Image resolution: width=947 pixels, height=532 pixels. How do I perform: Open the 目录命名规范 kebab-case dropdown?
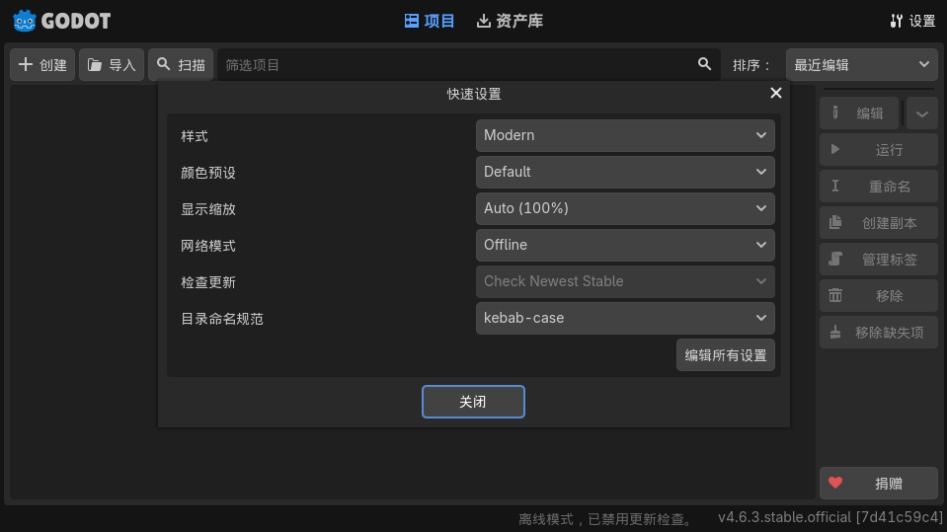(625, 318)
